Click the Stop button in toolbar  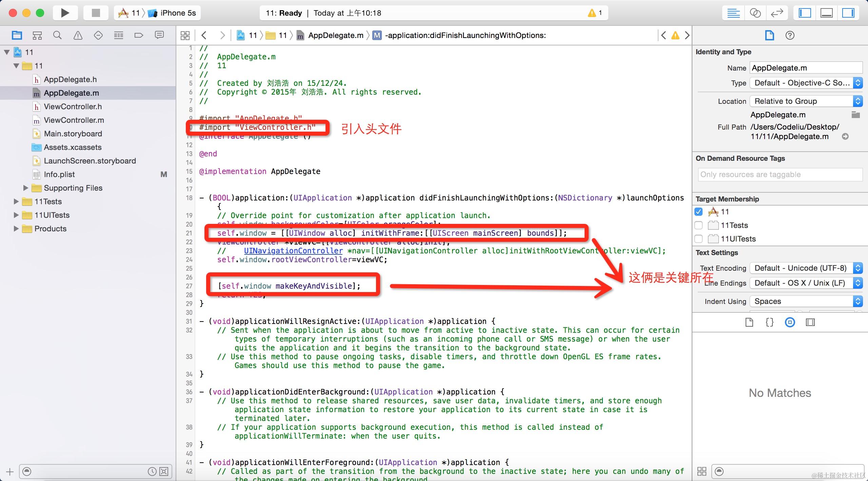pos(96,13)
